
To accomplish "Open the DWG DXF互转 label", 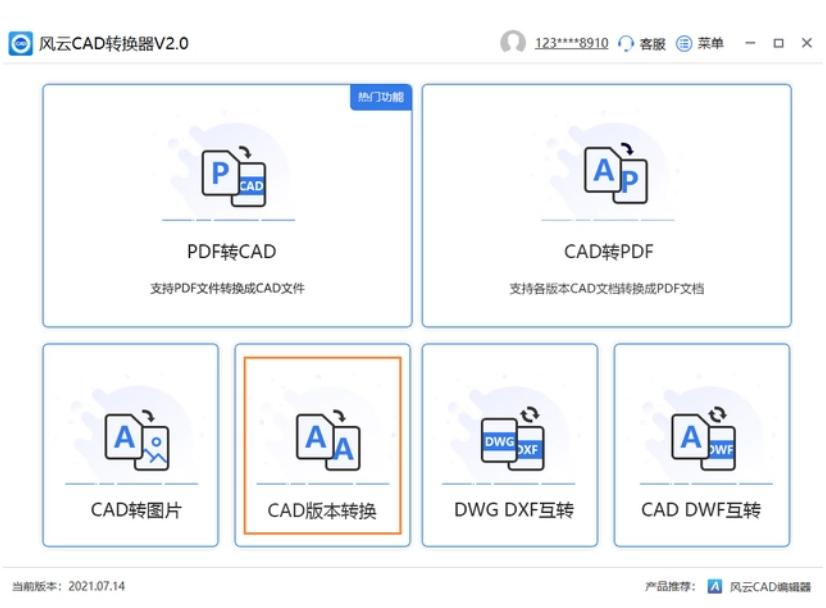I will point(514,510).
